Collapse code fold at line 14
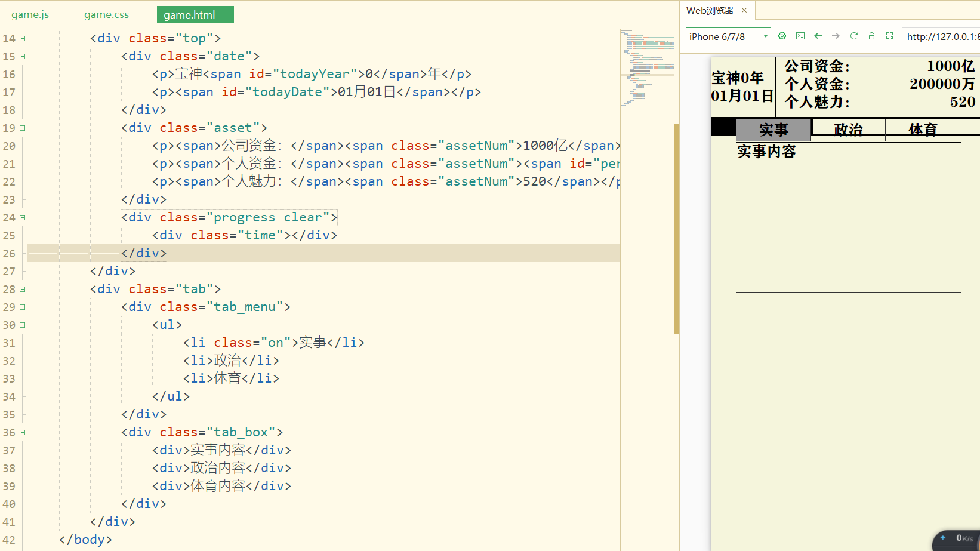The height and width of the screenshot is (551, 980). coord(23,38)
